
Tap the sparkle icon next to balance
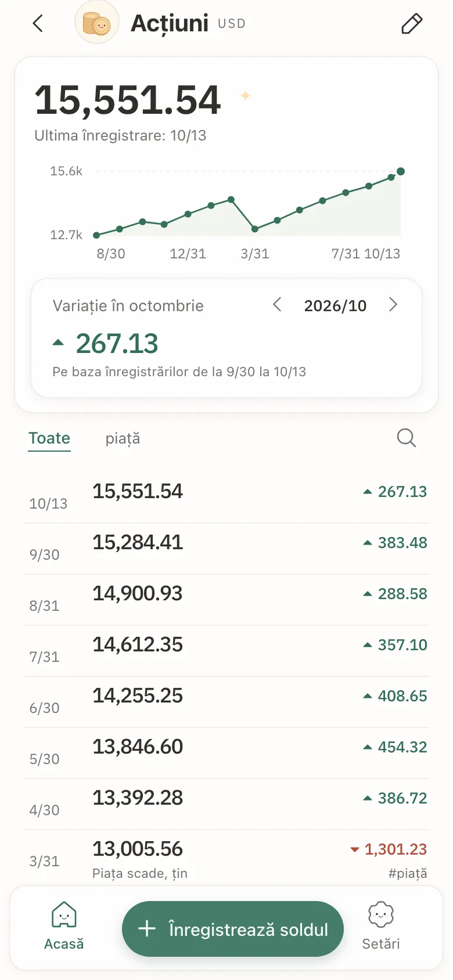click(246, 96)
